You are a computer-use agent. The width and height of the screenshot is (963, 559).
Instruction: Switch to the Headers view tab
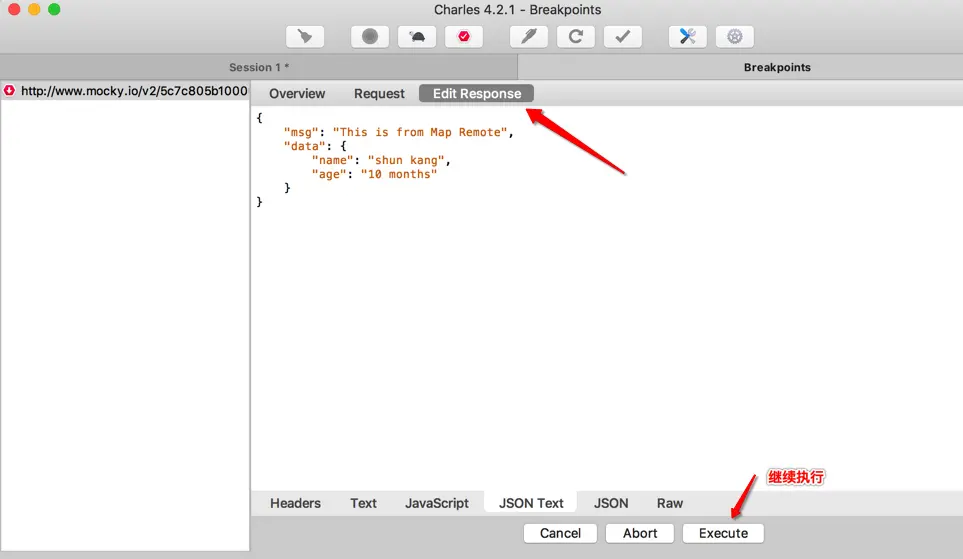click(295, 503)
